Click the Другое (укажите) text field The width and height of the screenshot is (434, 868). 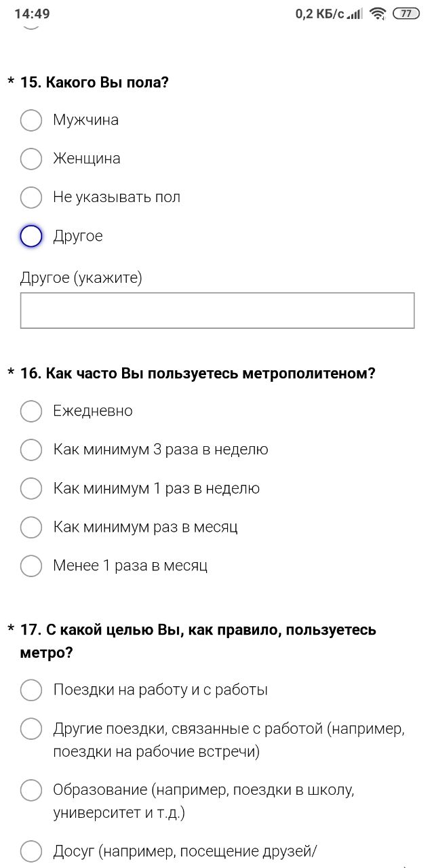point(217,311)
